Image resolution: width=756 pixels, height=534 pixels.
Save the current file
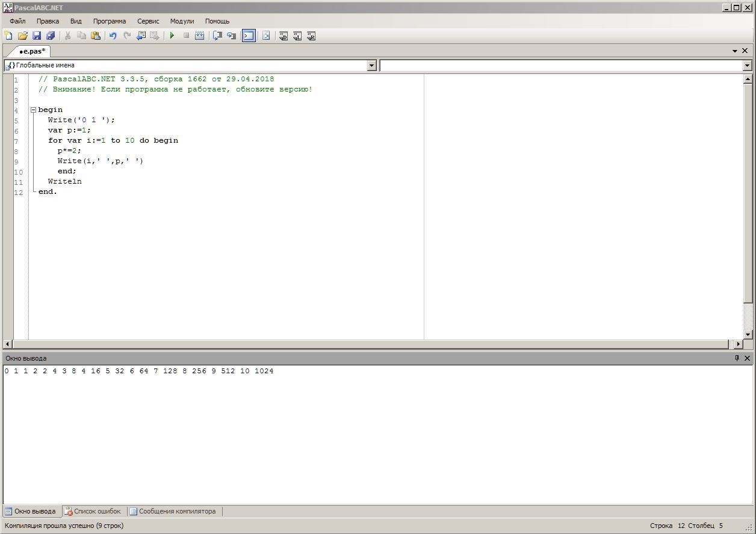tap(37, 36)
